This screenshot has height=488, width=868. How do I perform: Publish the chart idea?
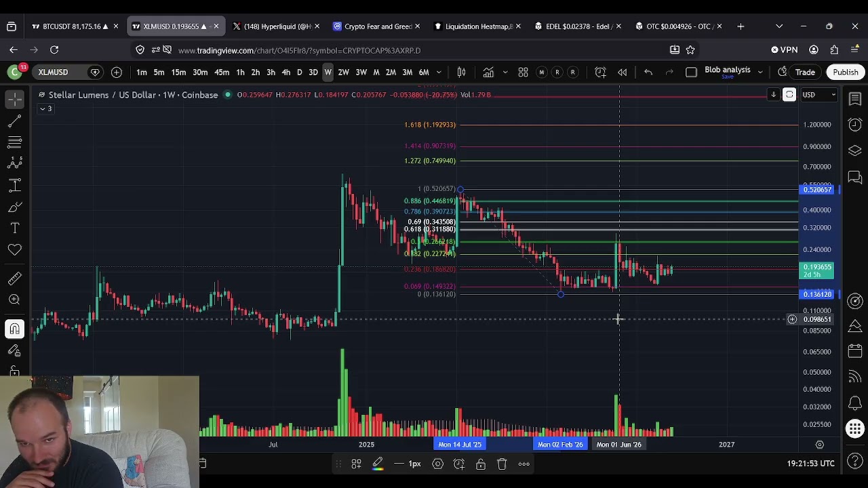[845, 72]
